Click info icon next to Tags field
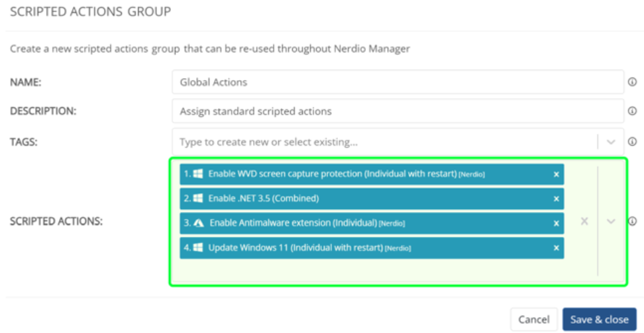644x333 pixels. [632, 142]
